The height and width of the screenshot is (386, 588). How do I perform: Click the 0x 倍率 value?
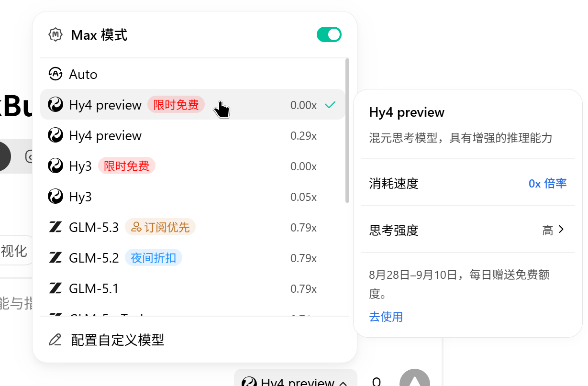[547, 183]
